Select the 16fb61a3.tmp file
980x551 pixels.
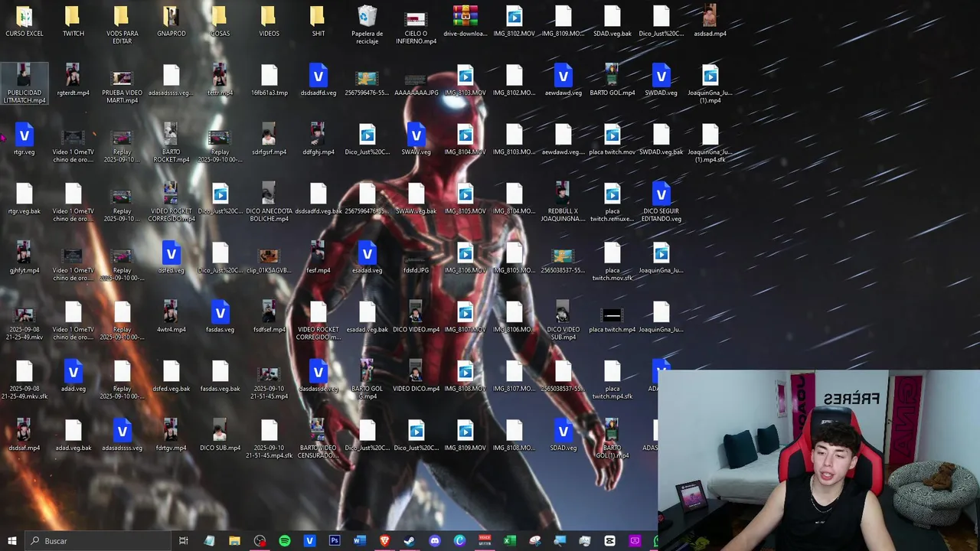[x=269, y=80]
